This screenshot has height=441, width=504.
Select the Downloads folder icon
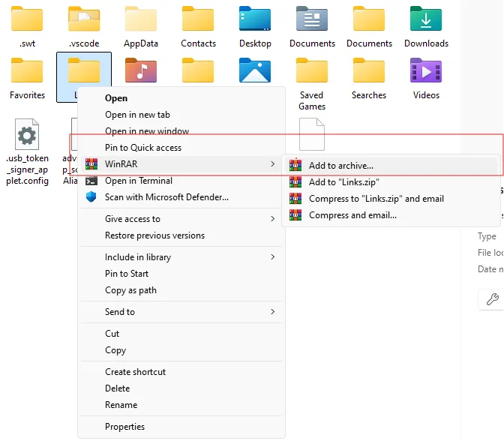[x=426, y=18]
